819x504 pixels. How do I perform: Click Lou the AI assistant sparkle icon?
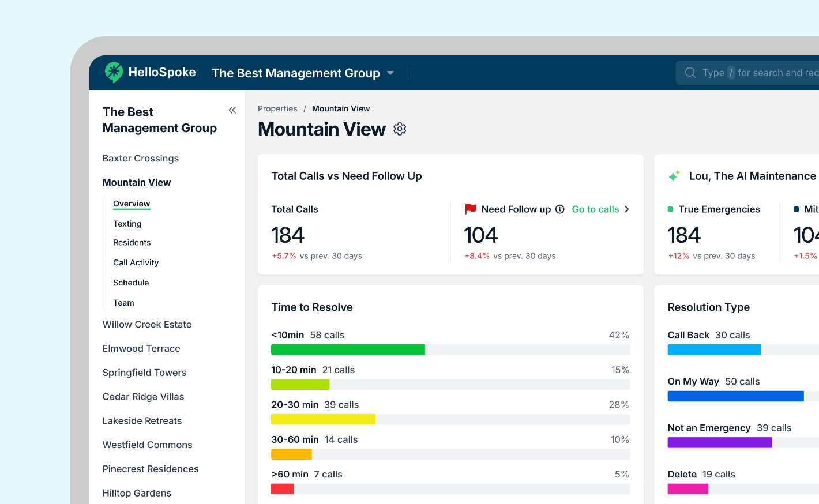coord(674,175)
